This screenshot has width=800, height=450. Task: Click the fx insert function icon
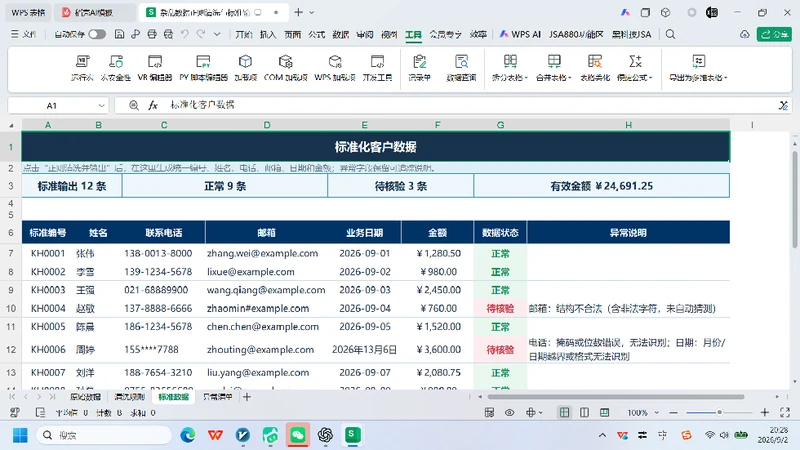153,105
